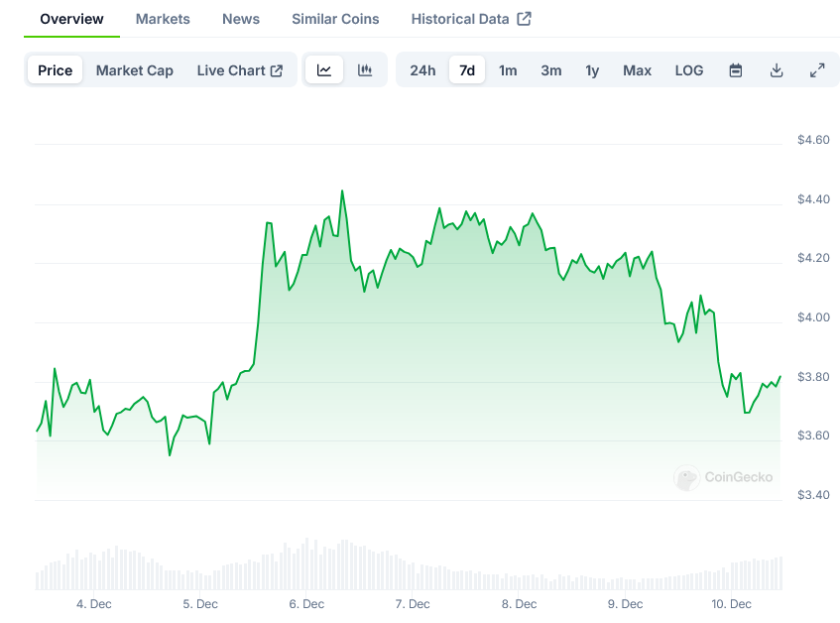The width and height of the screenshot is (840, 623).
Task: Select the 24h time range
Action: click(422, 70)
